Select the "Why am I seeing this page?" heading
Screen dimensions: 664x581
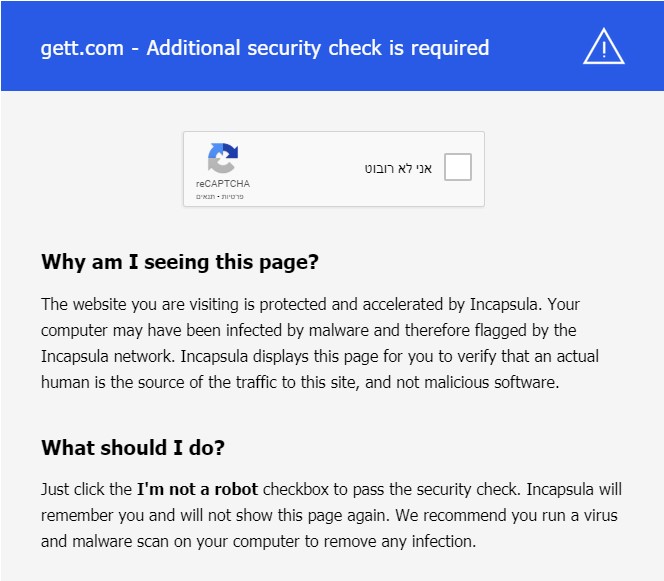[x=180, y=262]
